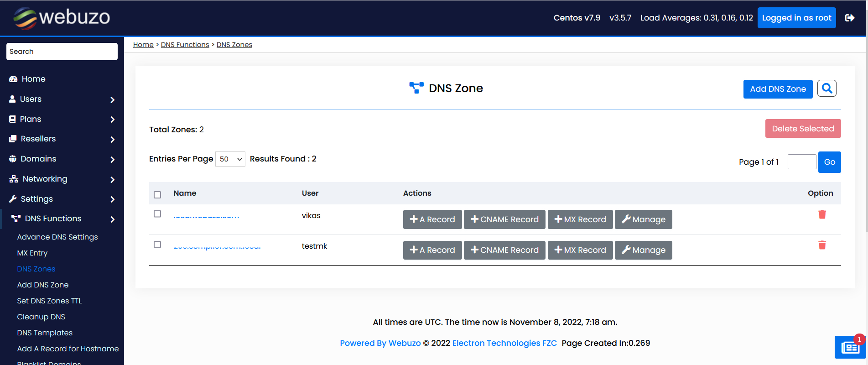Open the Entries Per Page dropdown
This screenshot has height=365, width=868.
coord(230,159)
